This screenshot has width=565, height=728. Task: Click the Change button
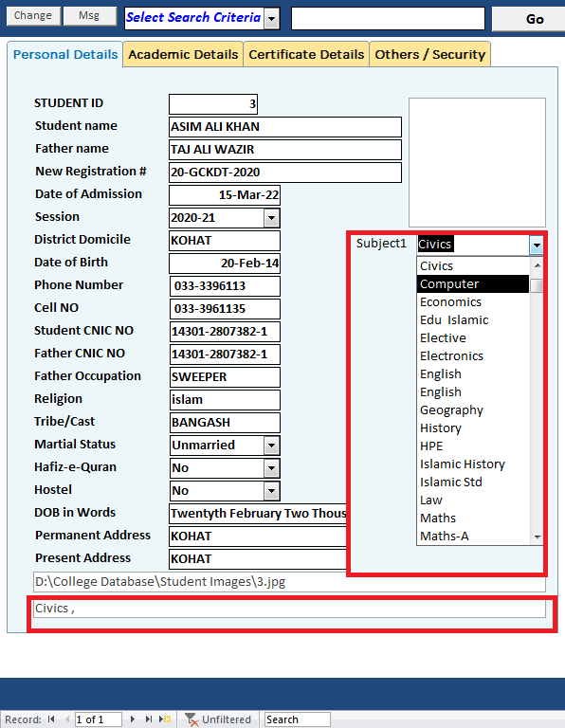33,16
